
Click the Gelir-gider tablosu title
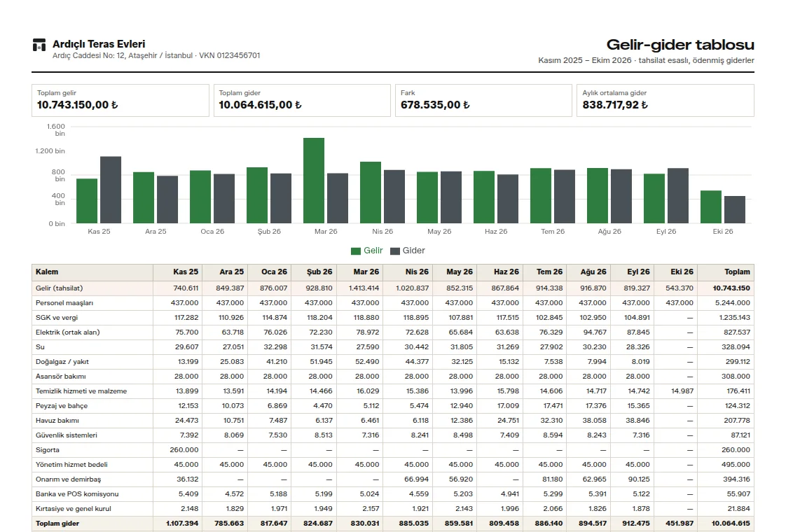(x=680, y=45)
